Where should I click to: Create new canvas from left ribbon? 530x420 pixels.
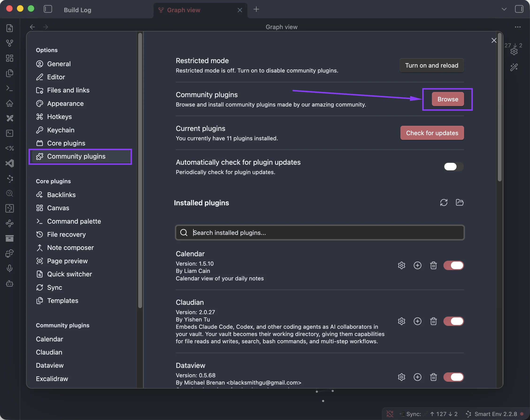click(10, 58)
